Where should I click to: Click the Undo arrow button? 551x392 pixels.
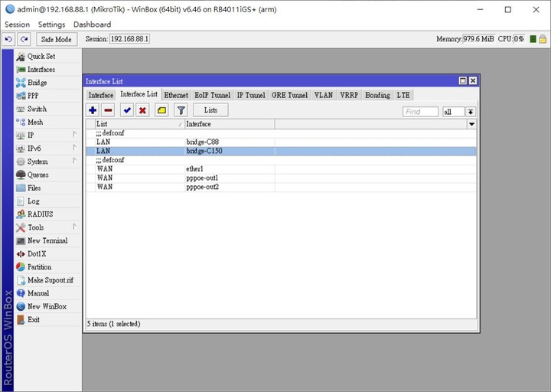tap(8, 39)
